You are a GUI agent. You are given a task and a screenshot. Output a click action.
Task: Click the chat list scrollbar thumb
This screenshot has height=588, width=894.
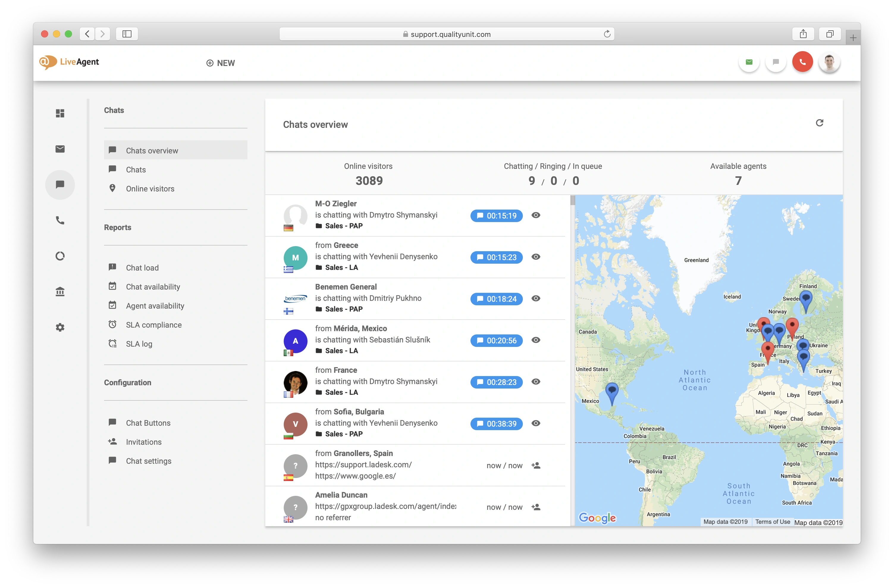(x=573, y=200)
